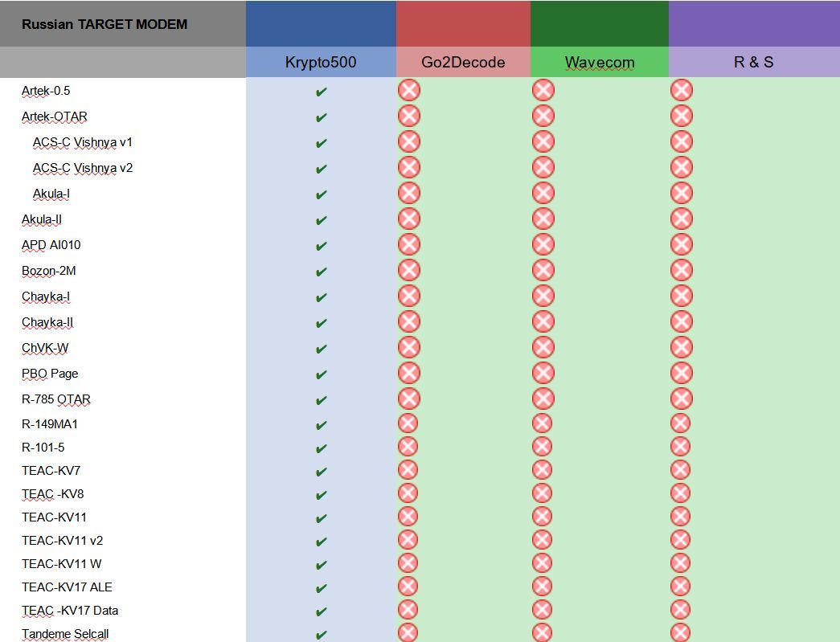The image size is (840, 642).
Task: Click the R & S cross in Akula-II row
Action: [x=682, y=219]
